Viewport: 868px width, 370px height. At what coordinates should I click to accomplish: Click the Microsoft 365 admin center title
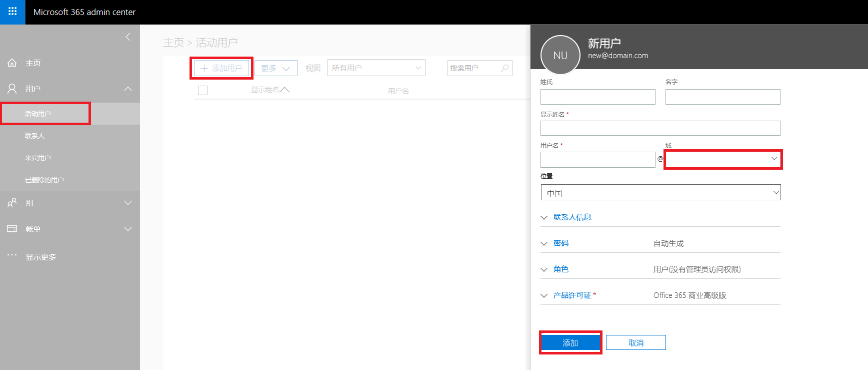(x=84, y=12)
